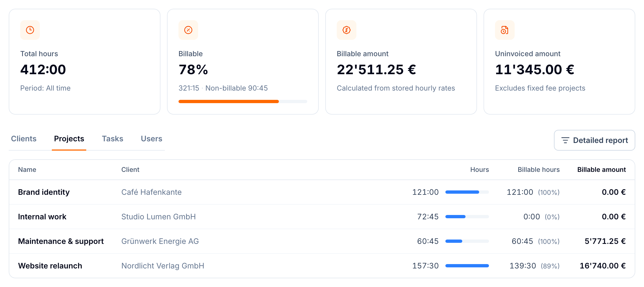
Task: Select the Projects tab
Action: pyautogui.click(x=69, y=139)
